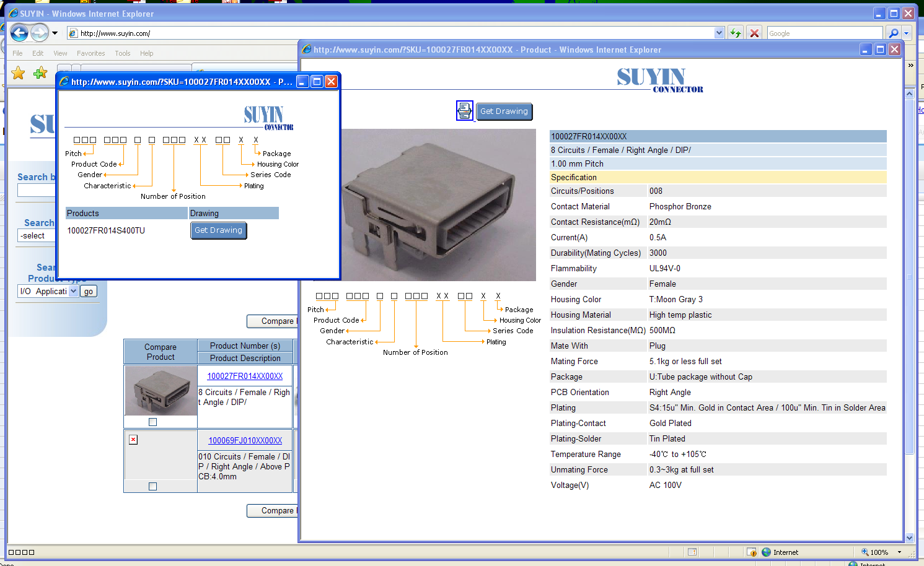Click Get Drawing in the large product window
The image size is (924, 566).
[x=504, y=111]
